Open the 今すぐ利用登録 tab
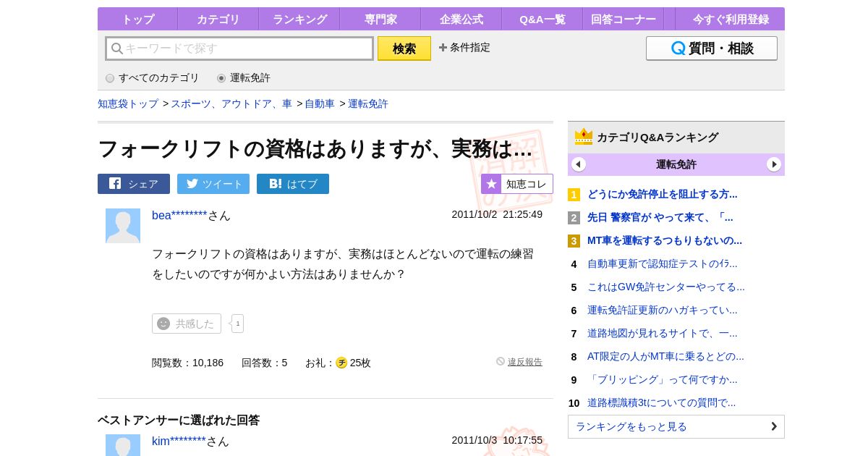 point(731,20)
